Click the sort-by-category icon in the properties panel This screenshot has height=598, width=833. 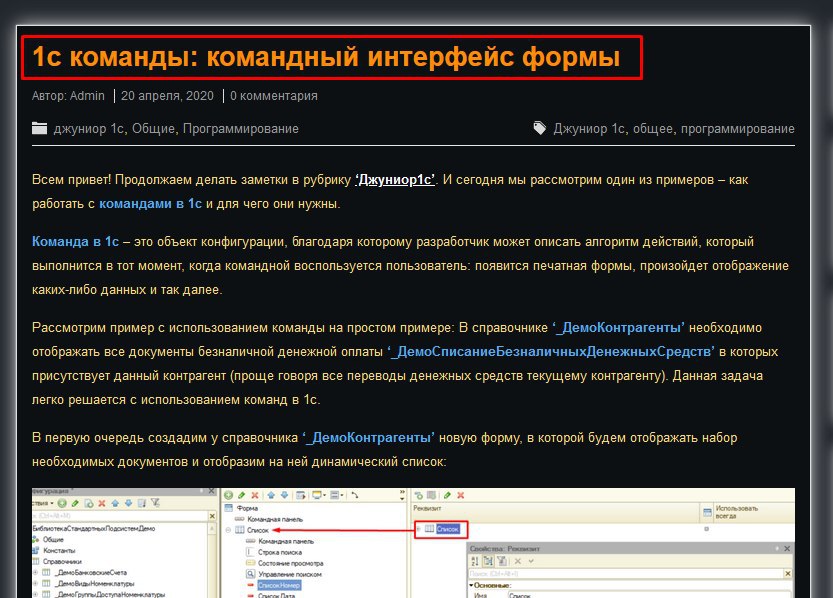coord(488,561)
